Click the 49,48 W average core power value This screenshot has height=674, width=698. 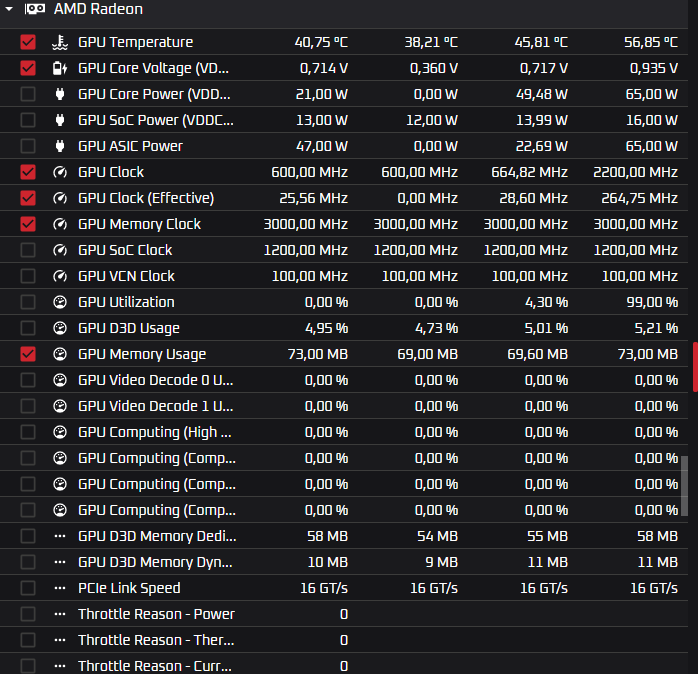pos(542,94)
